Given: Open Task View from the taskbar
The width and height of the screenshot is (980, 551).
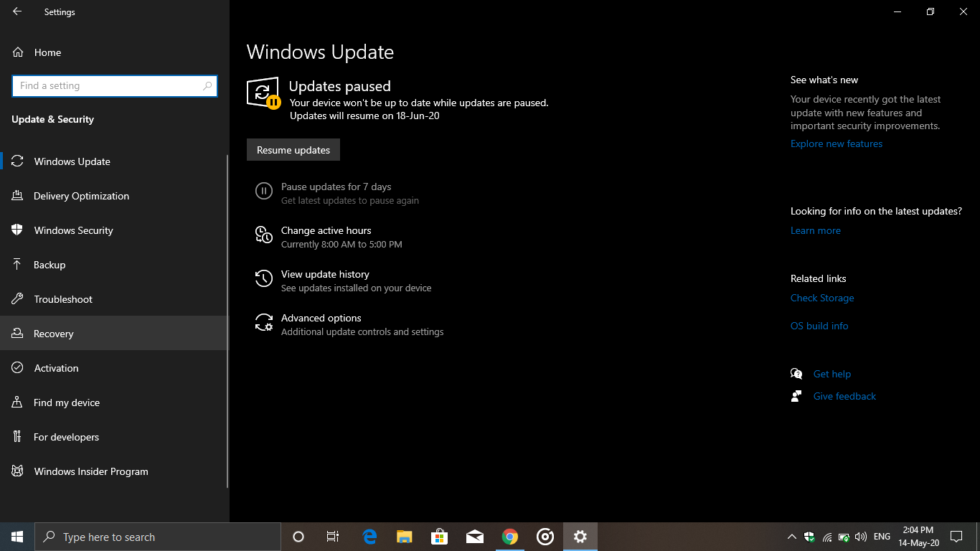Looking at the screenshot, I should (x=333, y=537).
